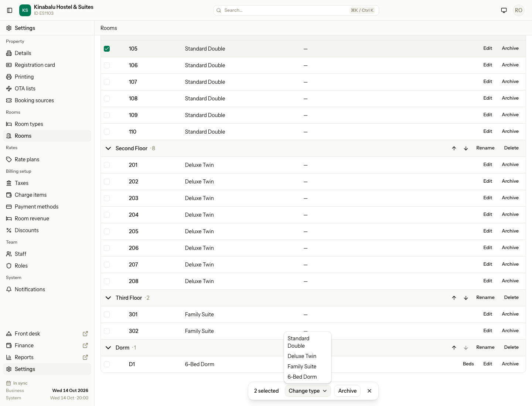532x406 pixels.
Task: Click the Printing printer icon
Action: (9, 77)
